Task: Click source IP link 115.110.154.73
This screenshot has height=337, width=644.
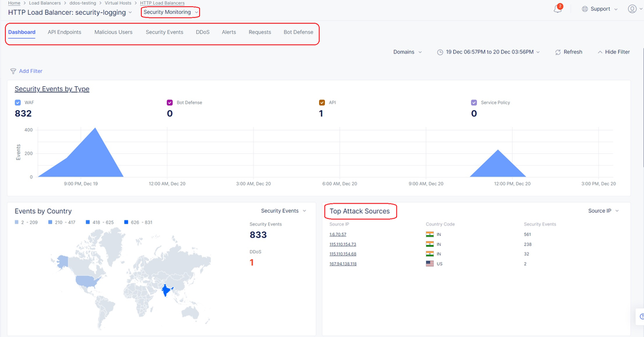Action: [x=342, y=244]
